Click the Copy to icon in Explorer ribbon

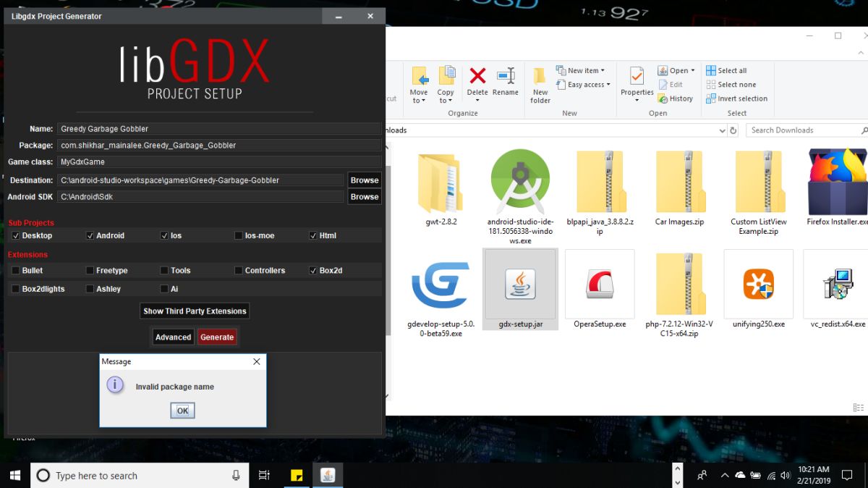click(447, 76)
